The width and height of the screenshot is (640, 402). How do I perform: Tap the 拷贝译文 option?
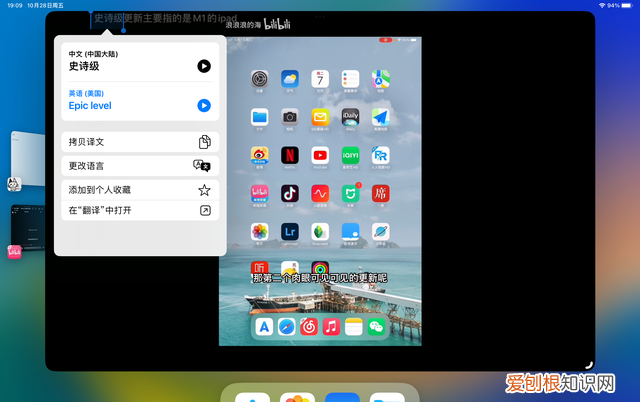pyautogui.click(x=140, y=142)
